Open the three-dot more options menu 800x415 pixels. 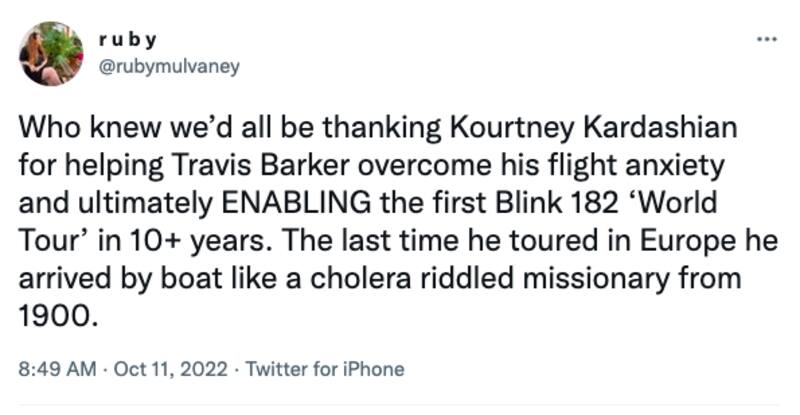point(767,41)
